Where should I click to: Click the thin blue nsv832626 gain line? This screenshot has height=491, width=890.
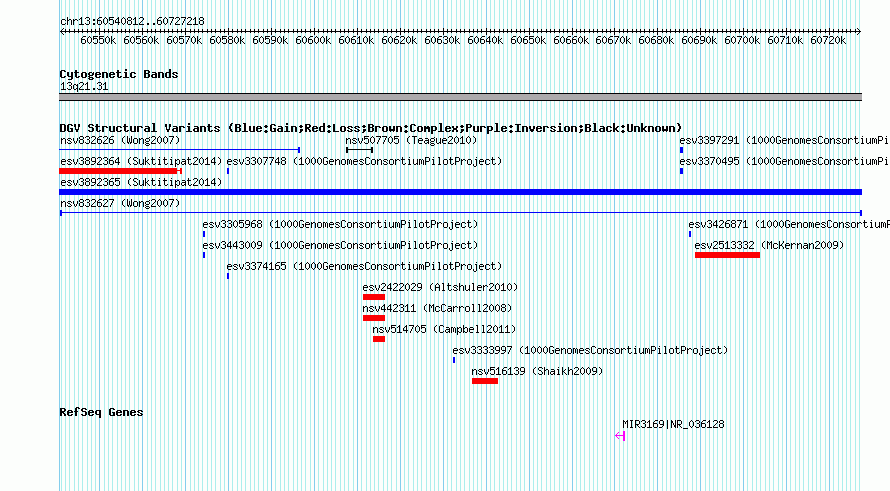179,150
